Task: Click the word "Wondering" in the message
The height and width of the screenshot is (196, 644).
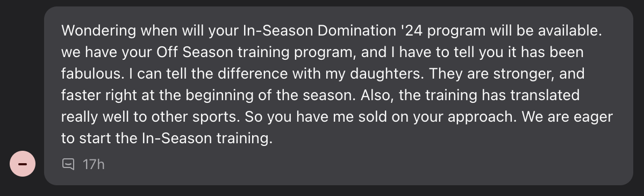Action: click(x=98, y=31)
